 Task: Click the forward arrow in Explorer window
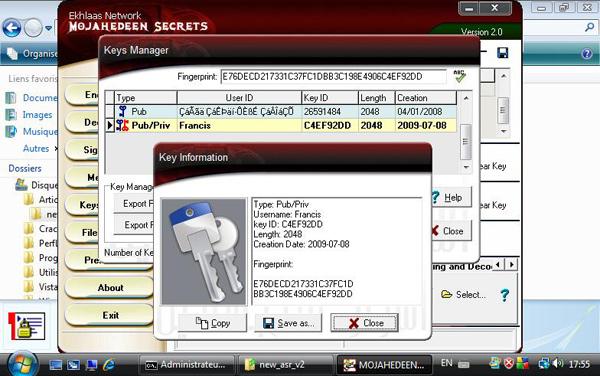(33, 28)
